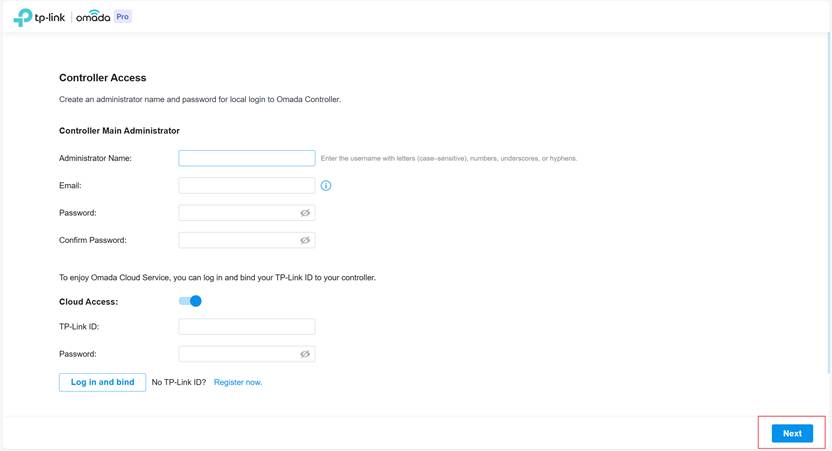The height and width of the screenshot is (451, 832).
Task: Click the Controller Access heading
Action: pyautogui.click(x=103, y=77)
